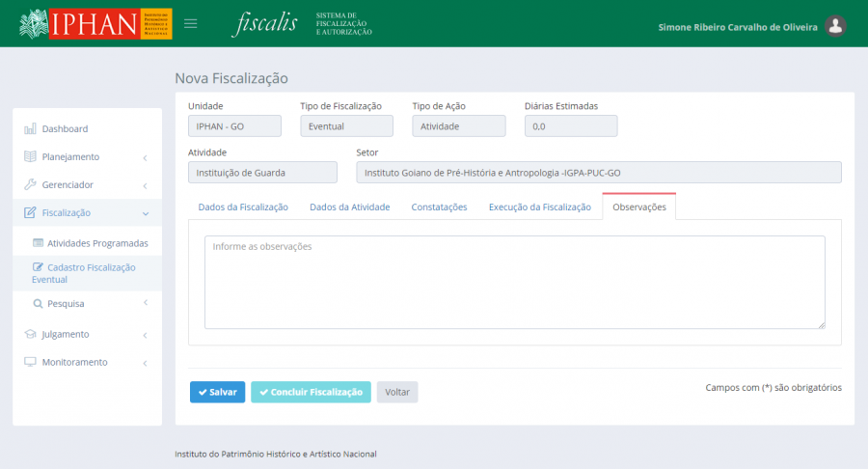Click the Dashboard chart icon
This screenshot has width=868, height=469.
(30, 128)
